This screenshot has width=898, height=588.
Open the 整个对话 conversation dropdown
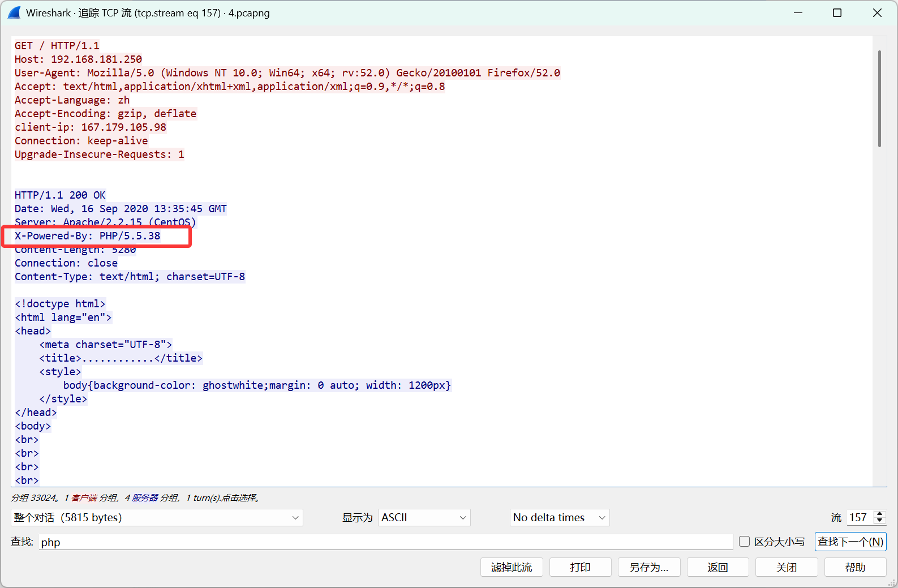(157, 517)
